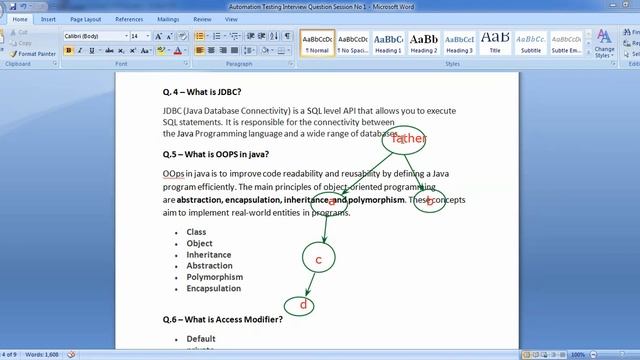Toggle Superscript formatting
The height and width of the screenshot is (360, 640).
133,51
